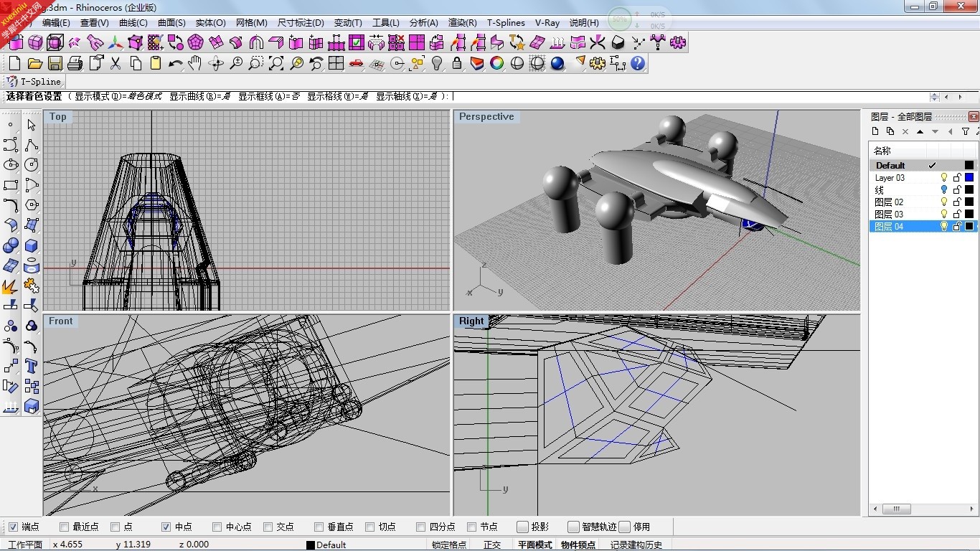This screenshot has height=551, width=980.
Task: Toggle 物件锁点 osnap in status bar
Action: [578, 545]
